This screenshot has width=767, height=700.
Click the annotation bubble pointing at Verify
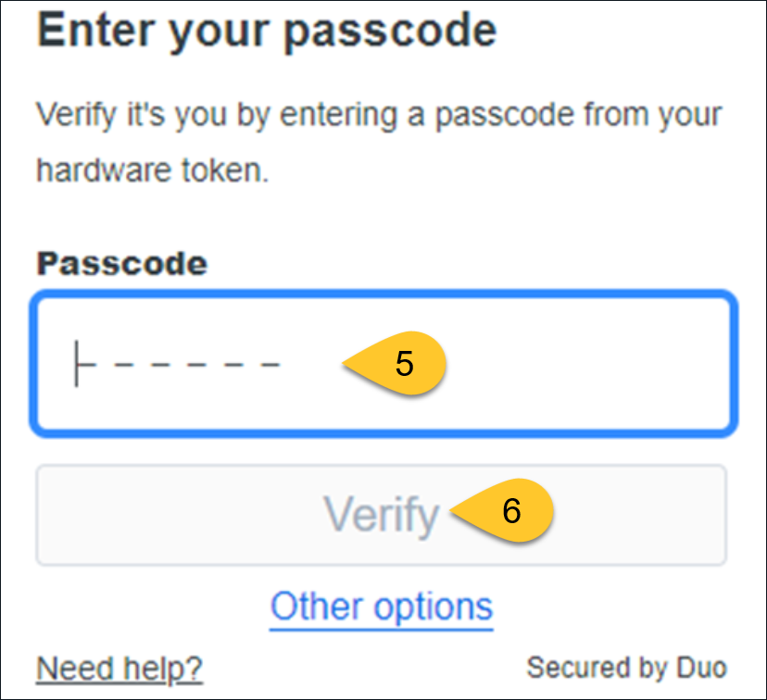click(x=511, y=511)
